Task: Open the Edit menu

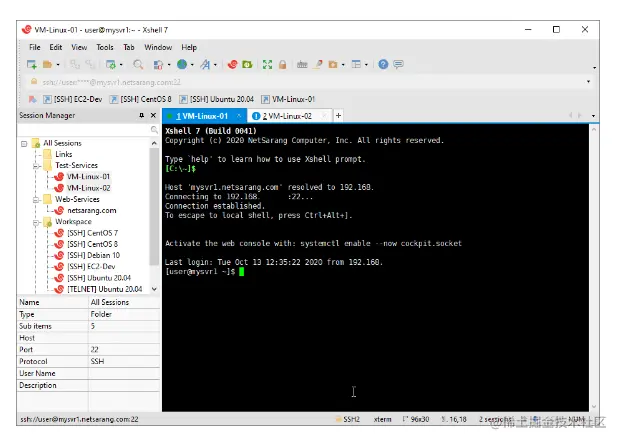Action: pyautogui.click(x=55, y=47)
